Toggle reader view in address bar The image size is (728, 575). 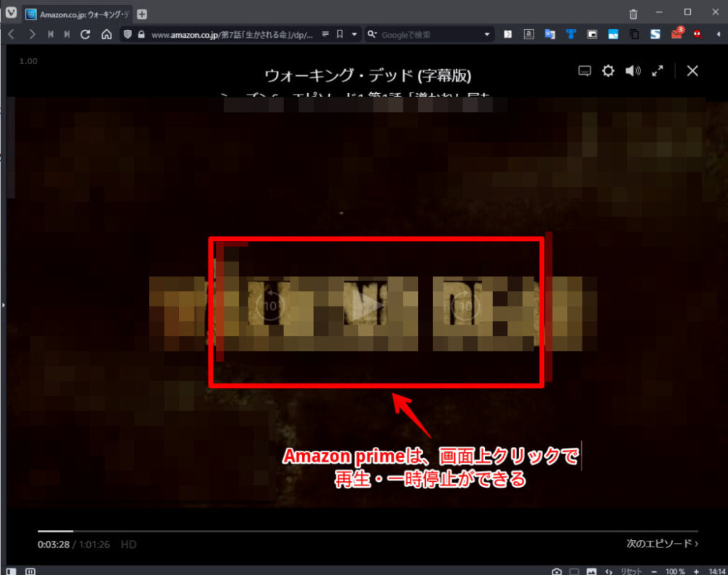pyautogui.click(x=325, y=34)
